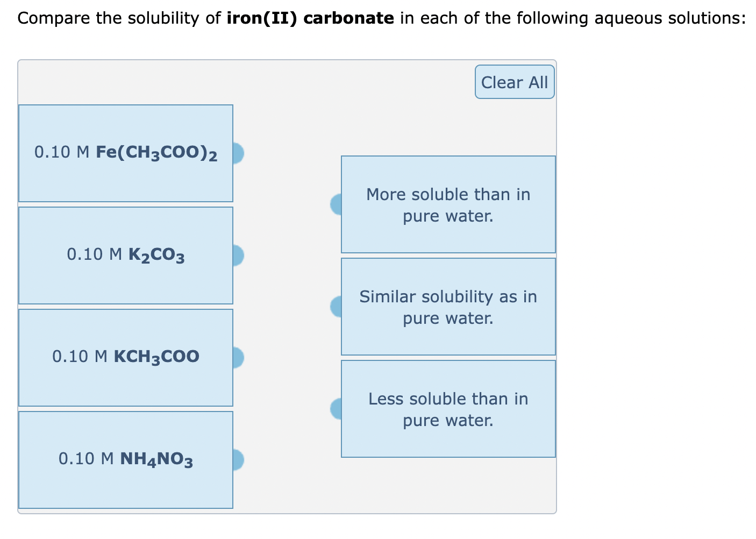Image resolution: width=756 pixels, height=539 pixels.
Task: Choose 'More soluble than in pure water'
Action: [x=448, y=204]
